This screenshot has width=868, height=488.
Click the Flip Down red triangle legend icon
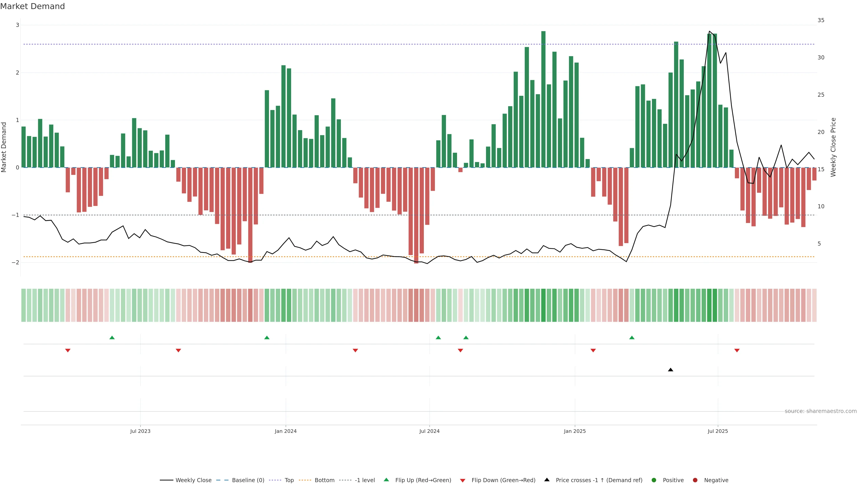pos(463,481)
